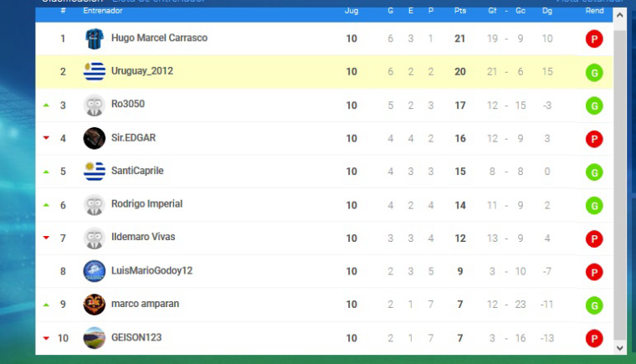Viewport: 636px width, 364px height.
Task: Sort table by Pts column header
Action: point(460,11)
